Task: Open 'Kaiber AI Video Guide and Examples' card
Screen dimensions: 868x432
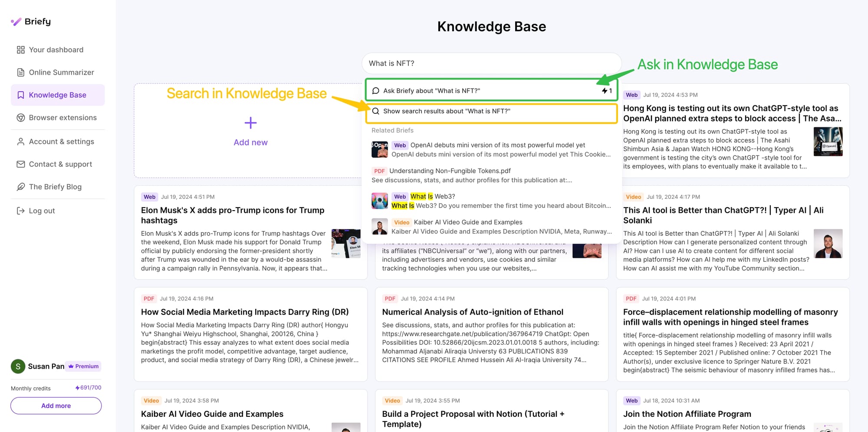Action: point(212,414)
